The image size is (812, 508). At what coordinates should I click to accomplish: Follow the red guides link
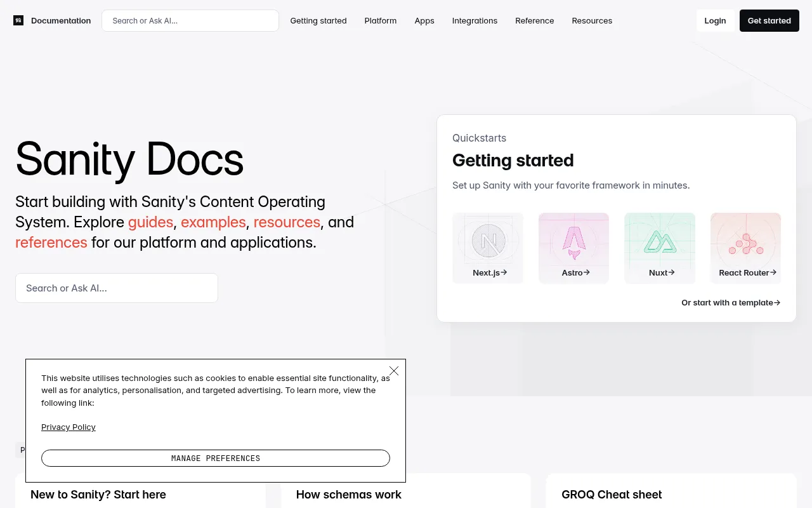tap(150, 222)
